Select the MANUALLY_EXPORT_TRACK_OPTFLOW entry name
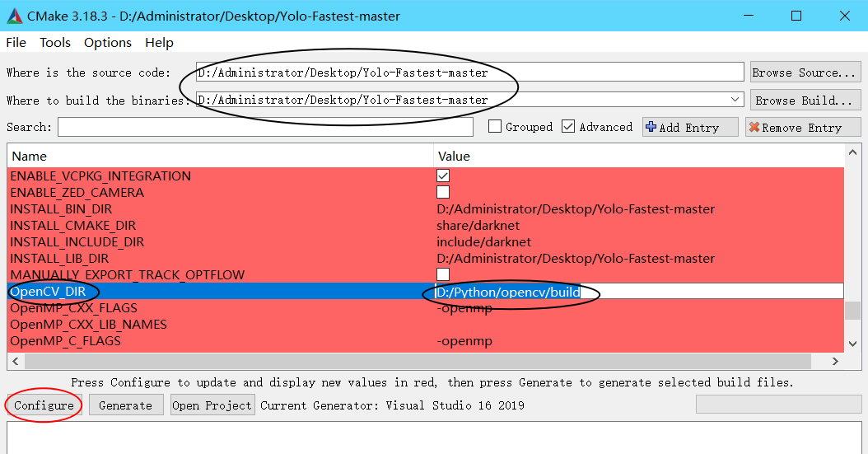Image resolution: width=868 pixels, height=454 pixels. pyautogui.click(x=128, y=274)
